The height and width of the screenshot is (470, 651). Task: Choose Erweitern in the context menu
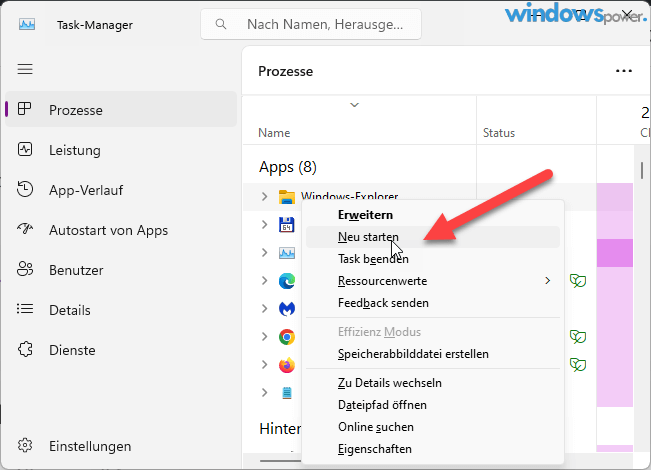433,215
